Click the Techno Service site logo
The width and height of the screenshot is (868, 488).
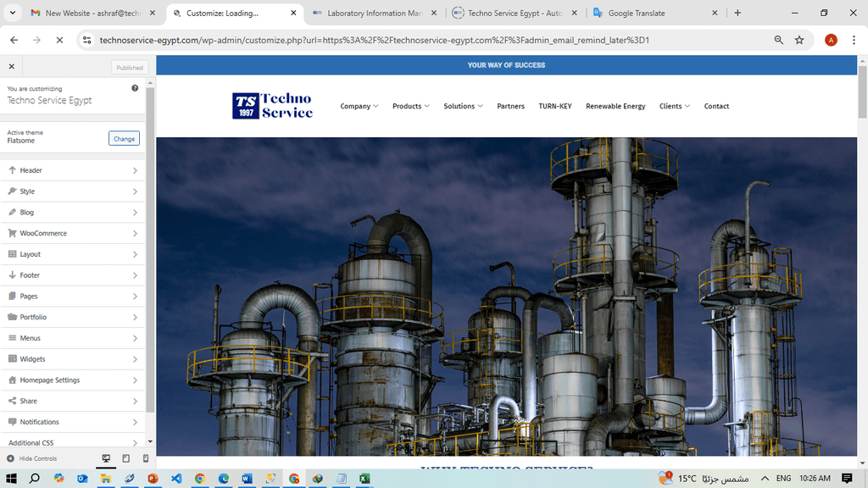pos(272,106)
